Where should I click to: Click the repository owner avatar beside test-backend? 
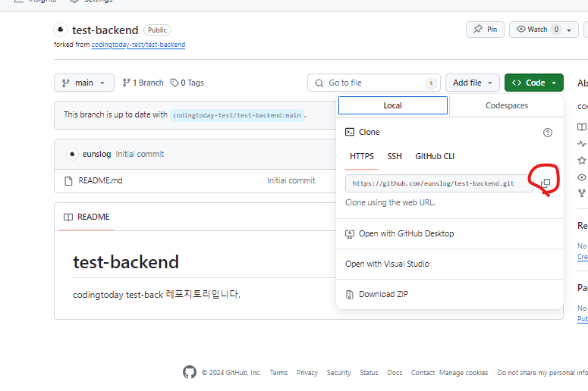tap(61, 30)
